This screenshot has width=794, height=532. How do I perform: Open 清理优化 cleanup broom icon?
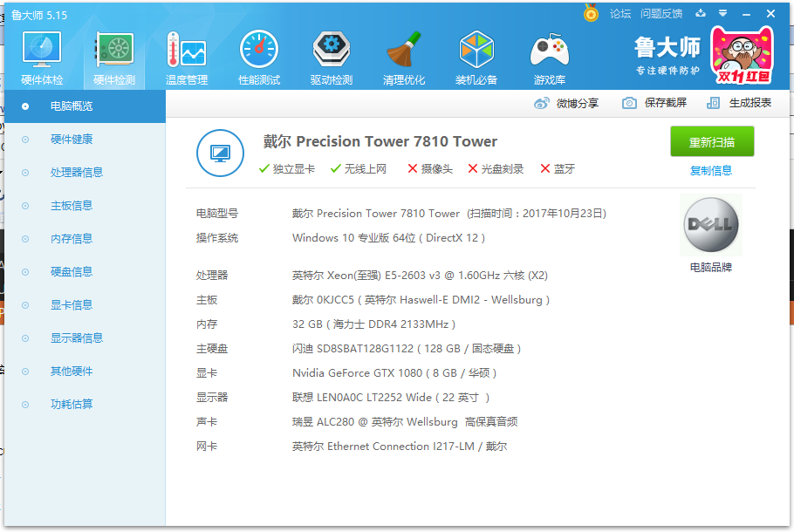[404, 49]
